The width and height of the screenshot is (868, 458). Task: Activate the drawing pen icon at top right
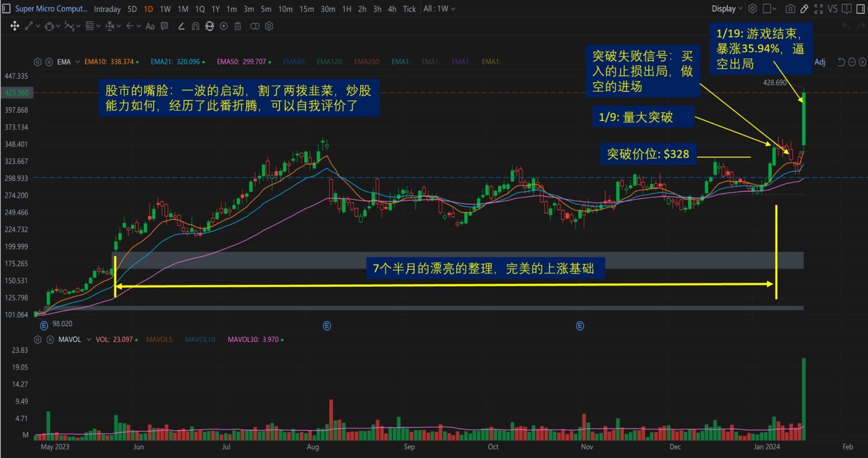pos(805,9)
